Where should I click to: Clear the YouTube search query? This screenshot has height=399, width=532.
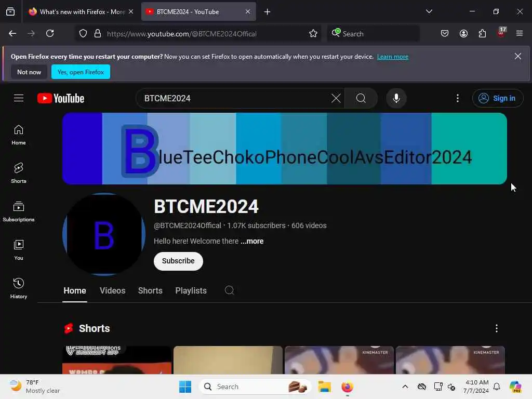336,98
